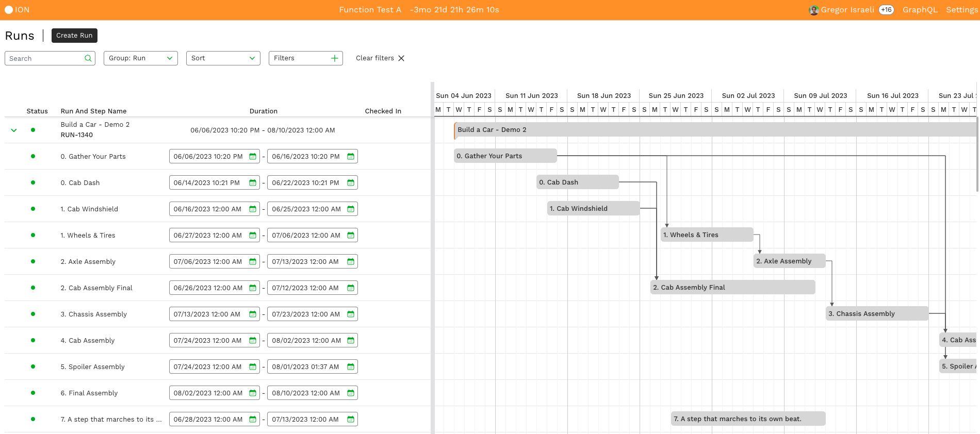Viewport: 980px width, 434px height.
Task: Open the GraphQL menu item
Action: [x=920, y=10]
